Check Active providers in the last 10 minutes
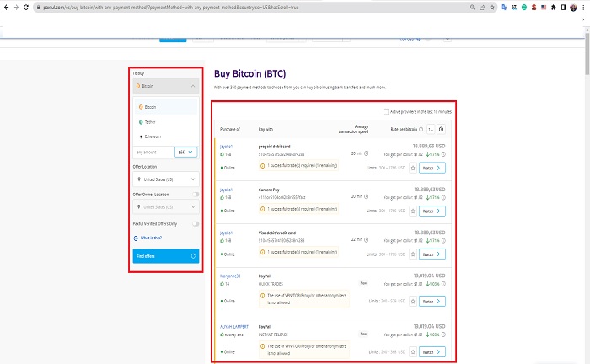Image resolution: width=590 pixels, height=364 pixels. (x=386, y=111)
